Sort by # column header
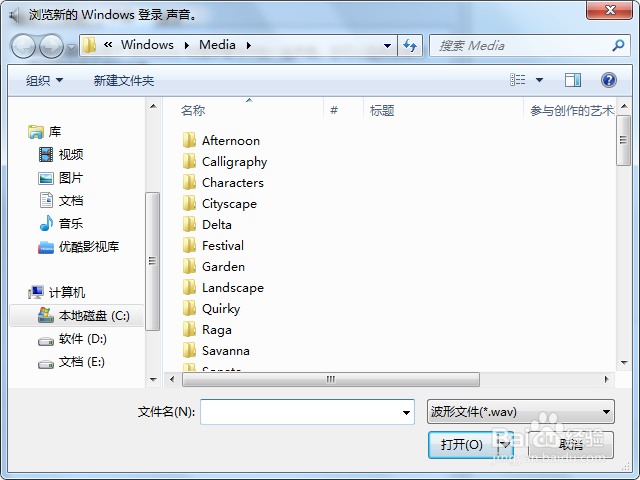 point(334,110)
